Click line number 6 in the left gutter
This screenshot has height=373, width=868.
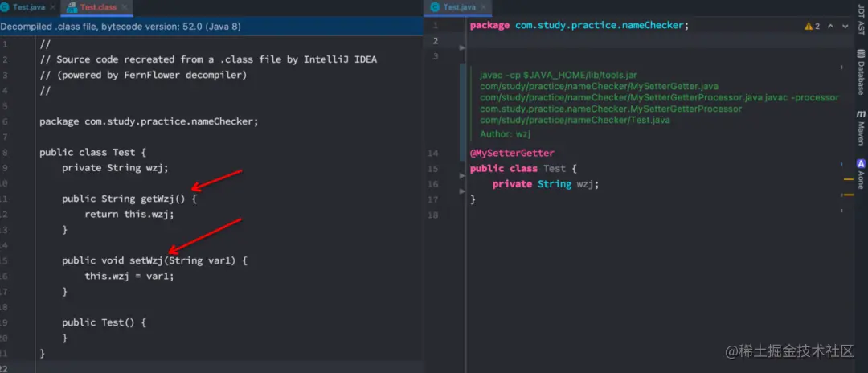(5, 121)
